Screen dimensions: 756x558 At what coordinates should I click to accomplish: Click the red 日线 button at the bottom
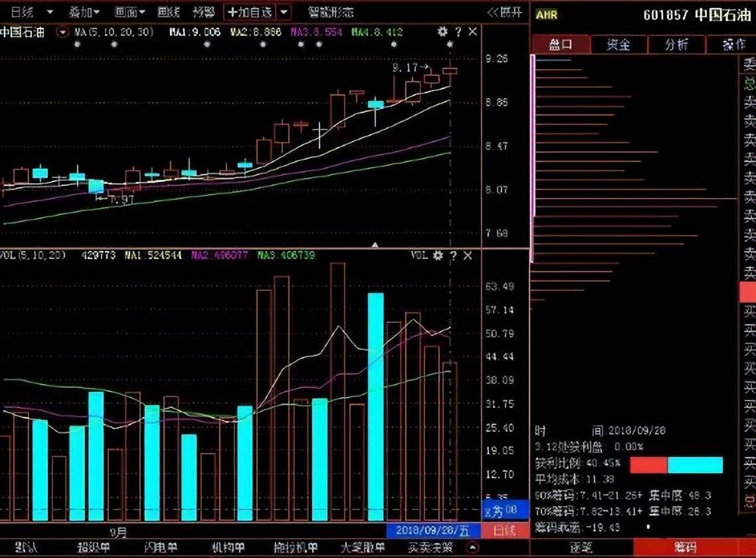click(505, 531)
